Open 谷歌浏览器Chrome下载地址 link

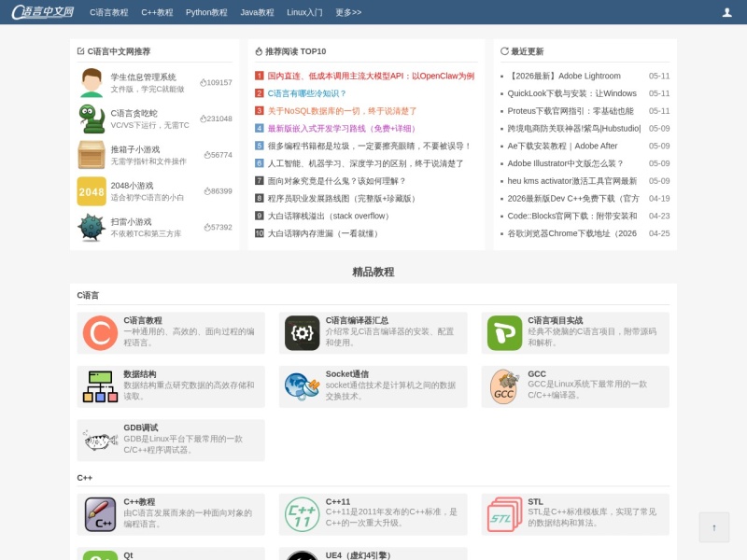click(x=572, y=233)
